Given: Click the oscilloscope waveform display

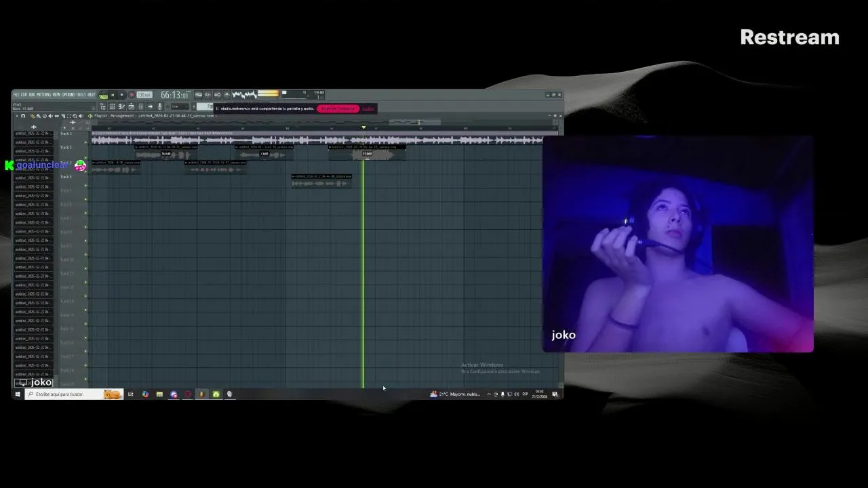Looking at the screenshot, I should click(x=244, y=95).
